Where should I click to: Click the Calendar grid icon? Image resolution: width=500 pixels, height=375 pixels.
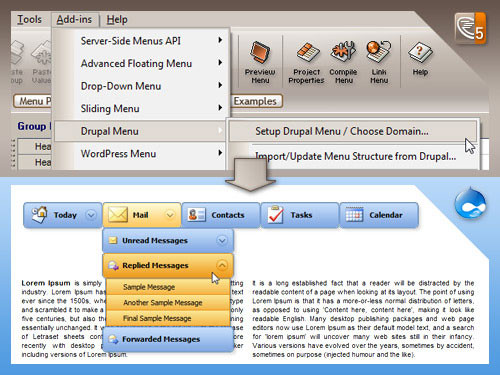pyautogui.click(x=354, y=215)
